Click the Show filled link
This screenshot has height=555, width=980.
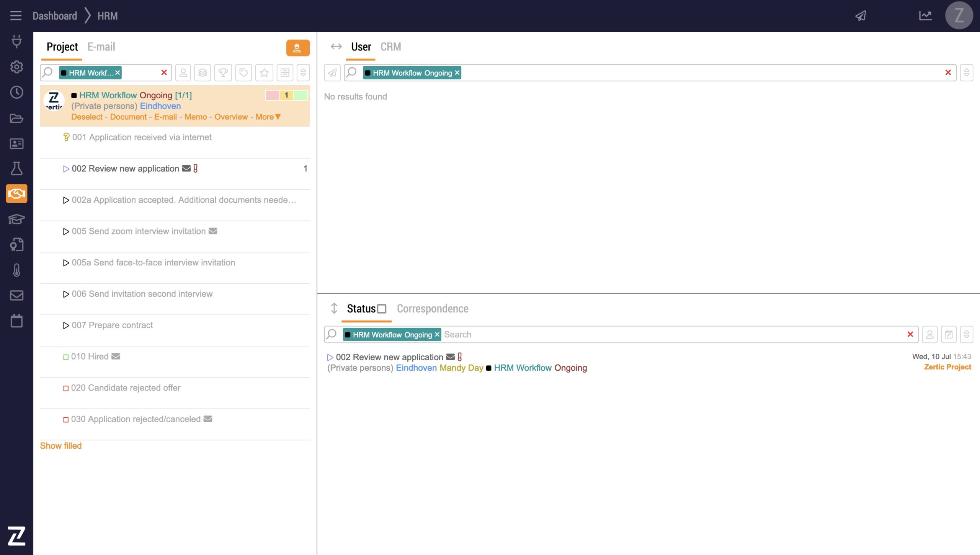coord(60,446)
